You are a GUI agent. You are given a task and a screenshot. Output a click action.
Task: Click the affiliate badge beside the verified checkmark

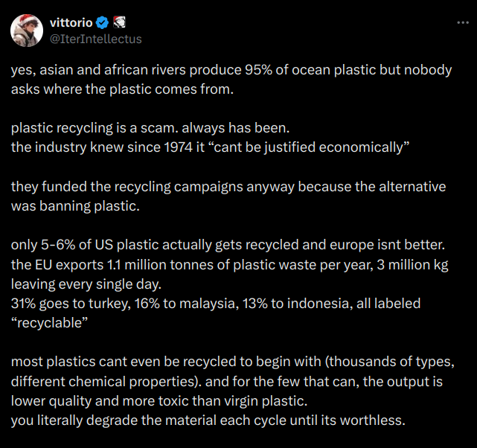click(119, 23)
